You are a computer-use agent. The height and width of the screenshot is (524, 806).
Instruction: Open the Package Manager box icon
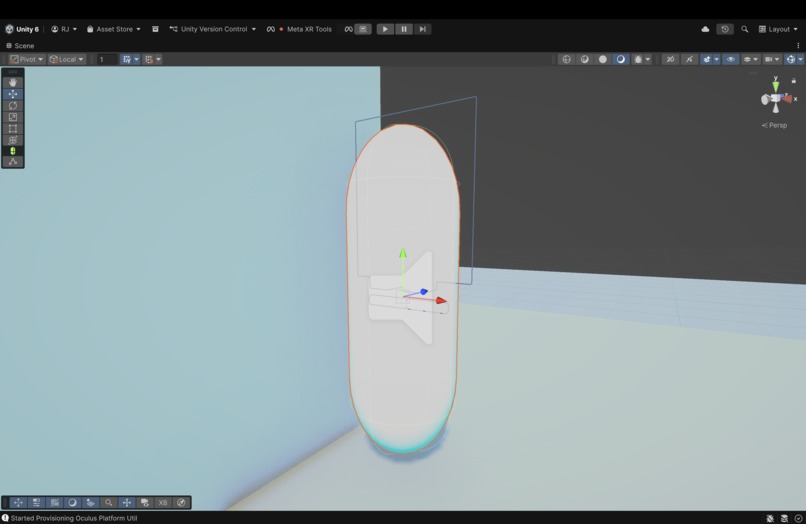(x=155, y=29)
